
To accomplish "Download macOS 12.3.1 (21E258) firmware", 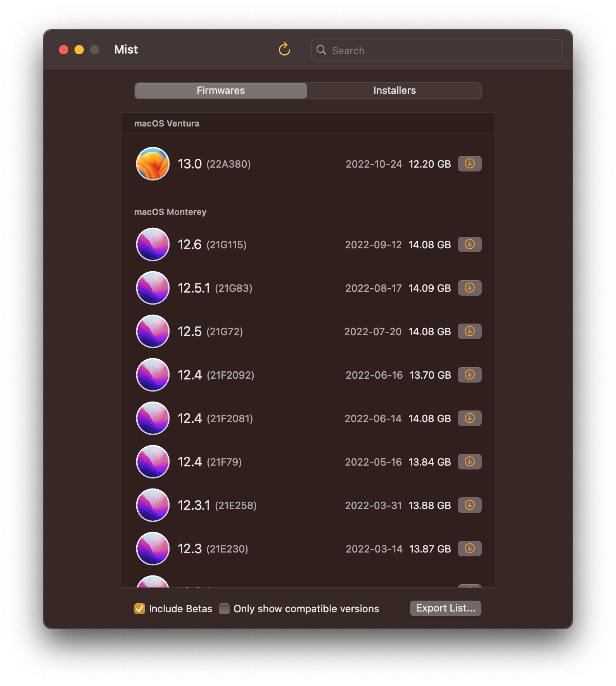I will (469, 505).
